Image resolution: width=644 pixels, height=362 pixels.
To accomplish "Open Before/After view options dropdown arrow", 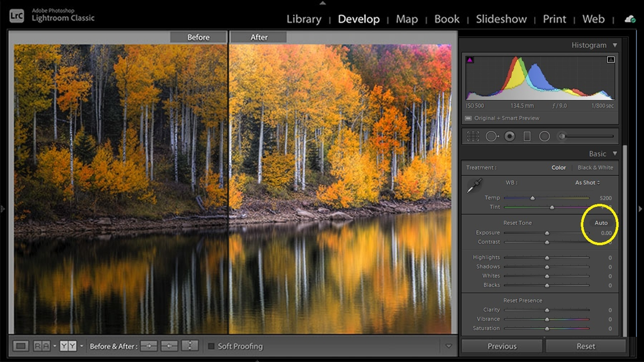I will [82, 346].
